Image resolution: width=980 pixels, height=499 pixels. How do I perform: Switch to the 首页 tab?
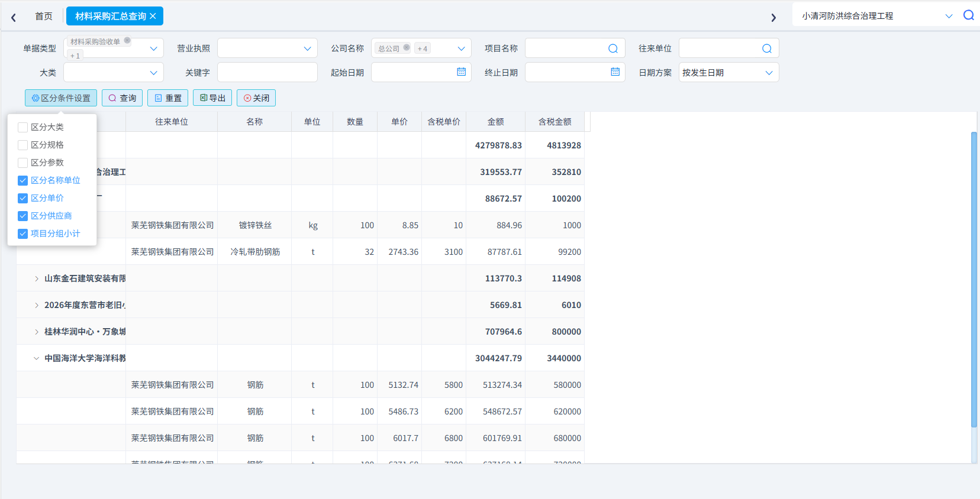44,16
